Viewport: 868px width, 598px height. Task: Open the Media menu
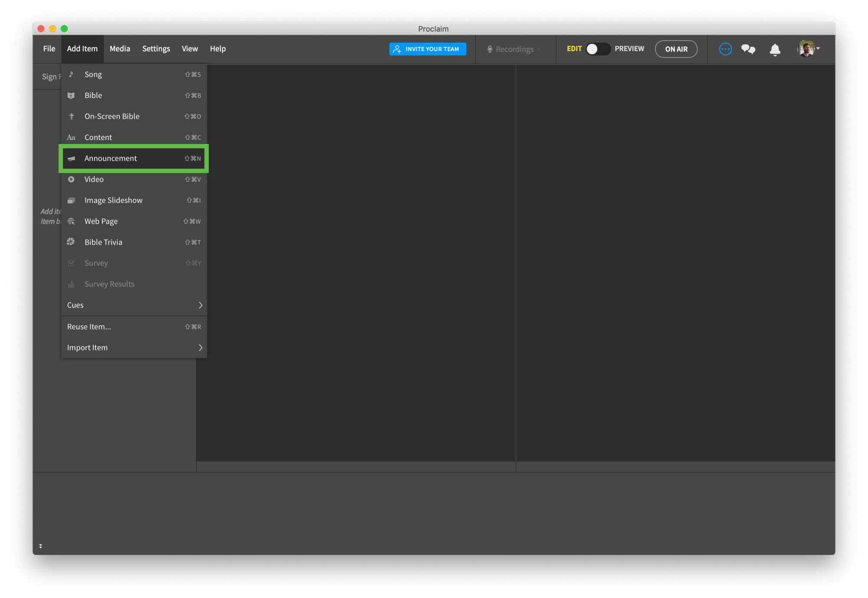point(120,49)
